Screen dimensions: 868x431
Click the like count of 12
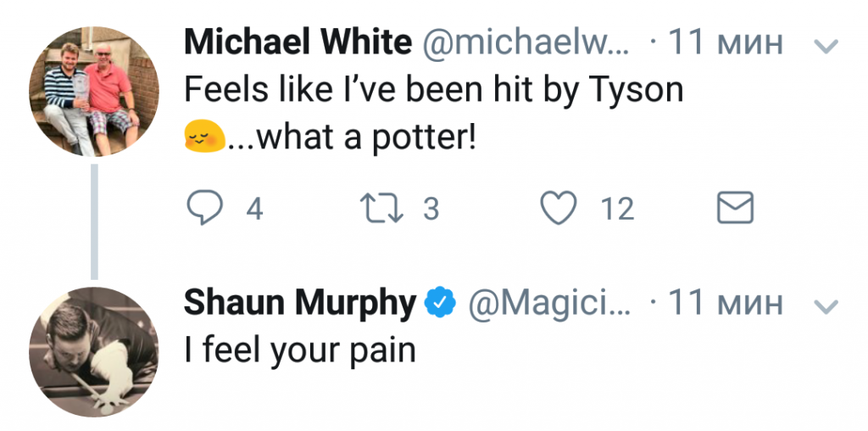tap(617, 209)
